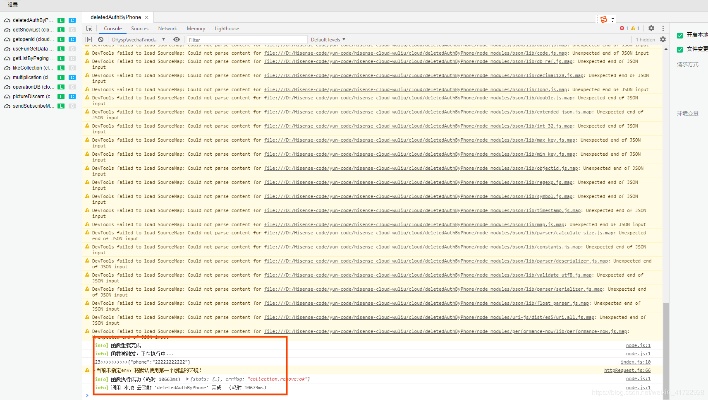Open the validate_utf8.js.map file link
708x400 pixels.
[428, 274]
